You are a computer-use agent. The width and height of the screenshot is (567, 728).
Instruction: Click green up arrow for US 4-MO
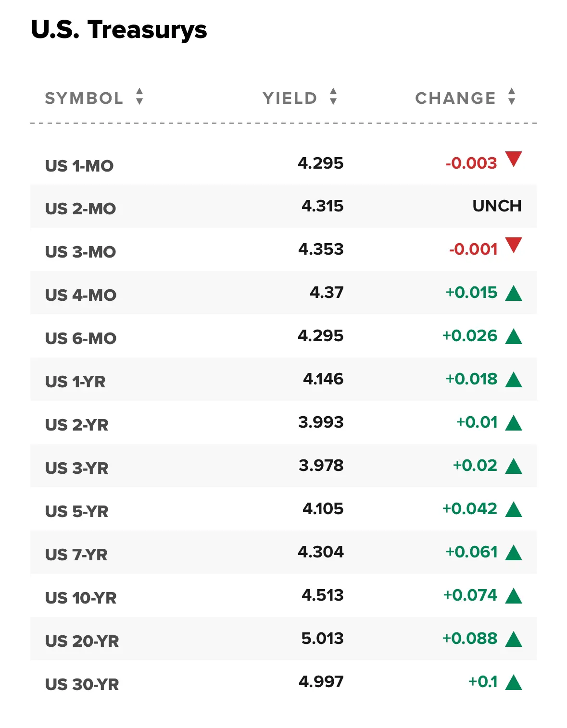[514, 293]
